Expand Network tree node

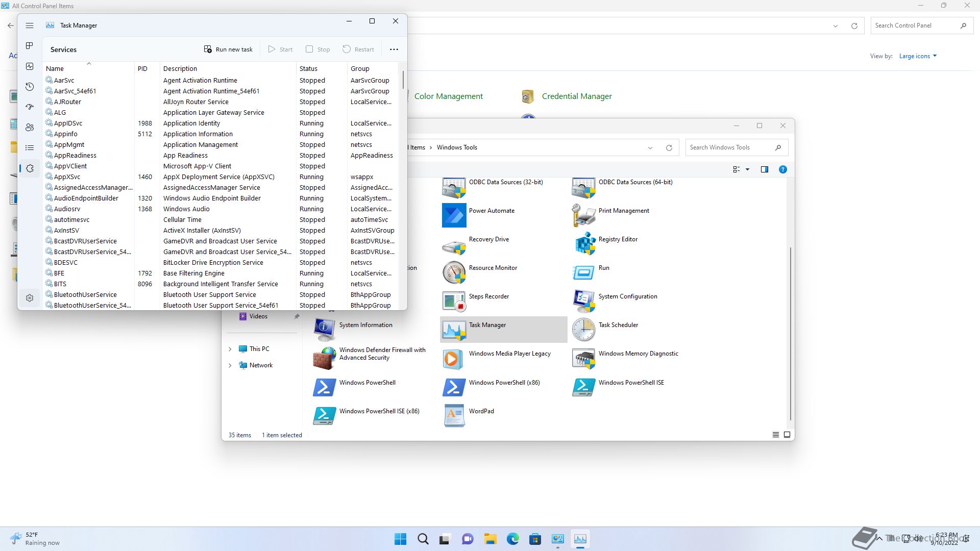[230, 366]
